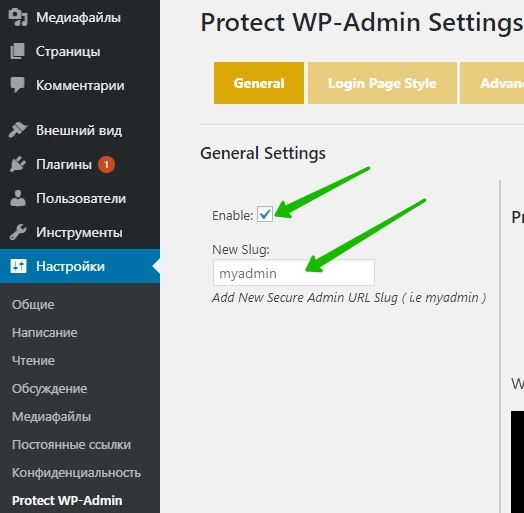Switch to the Login Page Style tab

tap(382, 83)
